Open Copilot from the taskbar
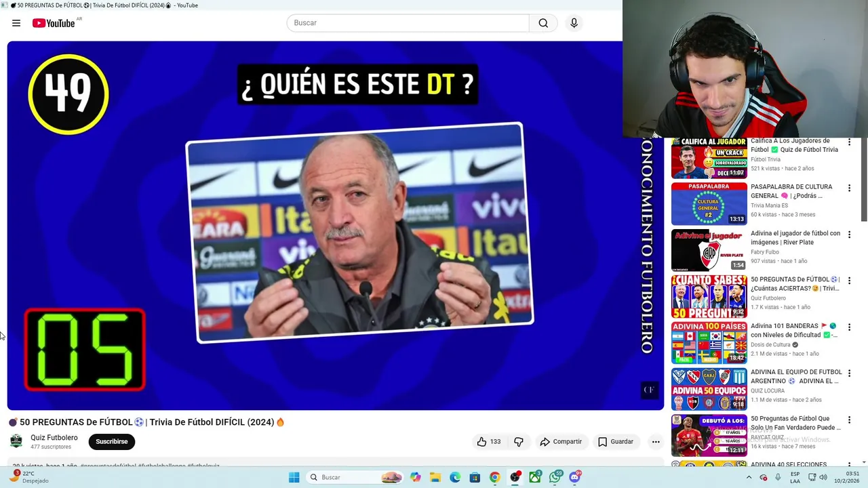This screenshot has width=868, height=488. point(415,477)
